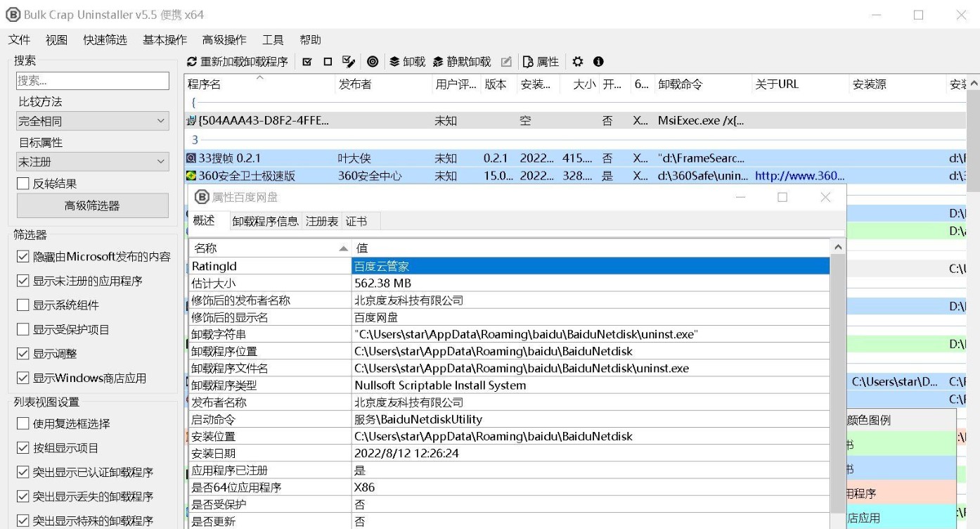Toggle 显示调整 checkbox
980x529 pixels.
[x=22, y=354]
